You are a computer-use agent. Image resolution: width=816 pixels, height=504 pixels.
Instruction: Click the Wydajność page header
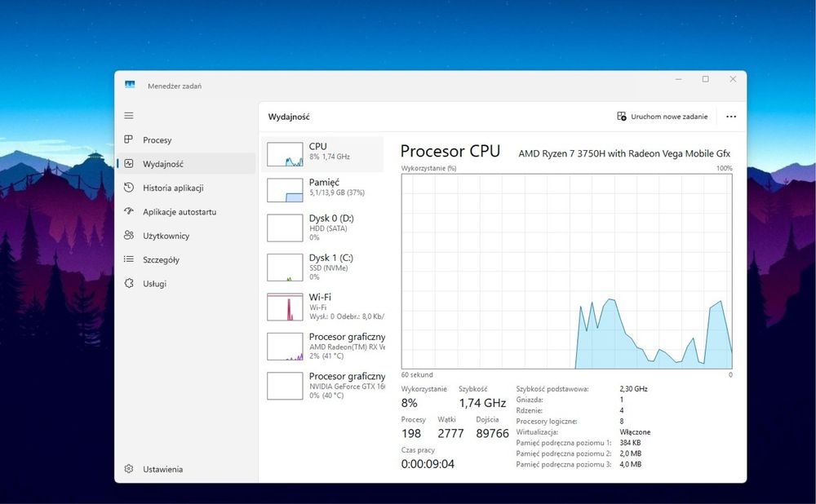pos(289,117)
